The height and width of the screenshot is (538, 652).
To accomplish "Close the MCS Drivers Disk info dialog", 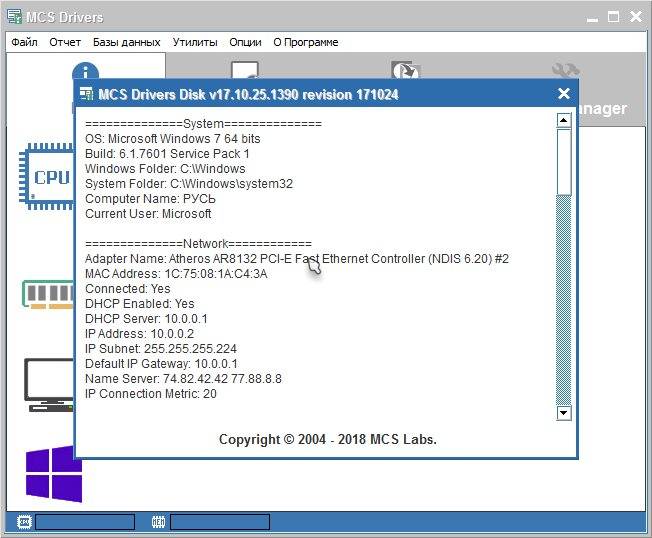I will point(563,94).
